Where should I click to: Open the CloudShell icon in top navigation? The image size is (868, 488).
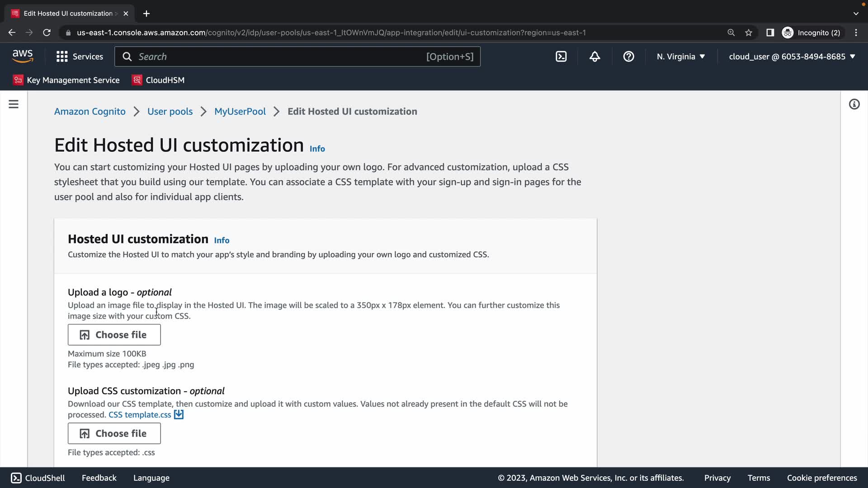(x=561, y=56)
